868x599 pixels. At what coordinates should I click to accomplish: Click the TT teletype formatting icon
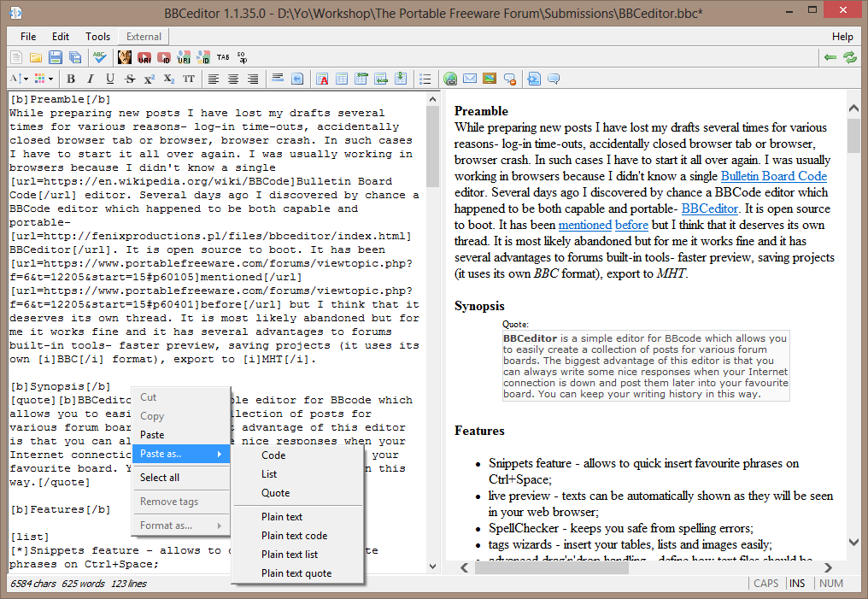(189, 79)
